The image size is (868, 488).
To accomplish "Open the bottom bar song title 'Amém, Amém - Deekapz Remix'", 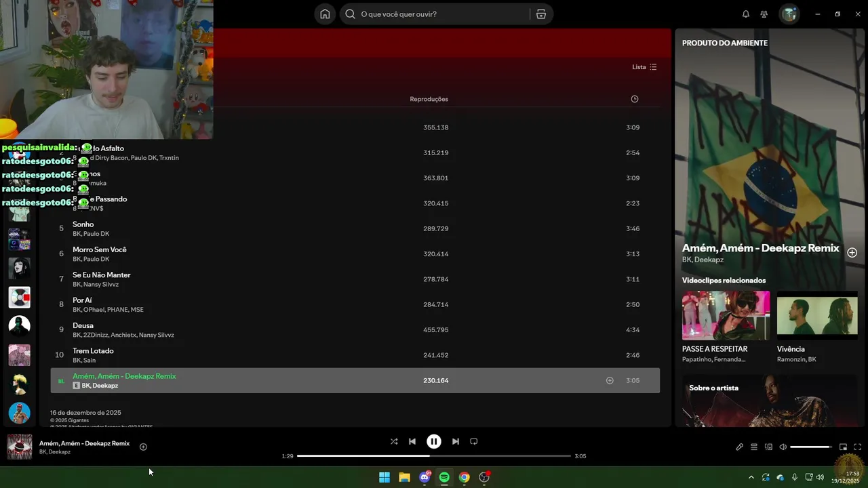I will click(x=84, y=443).
